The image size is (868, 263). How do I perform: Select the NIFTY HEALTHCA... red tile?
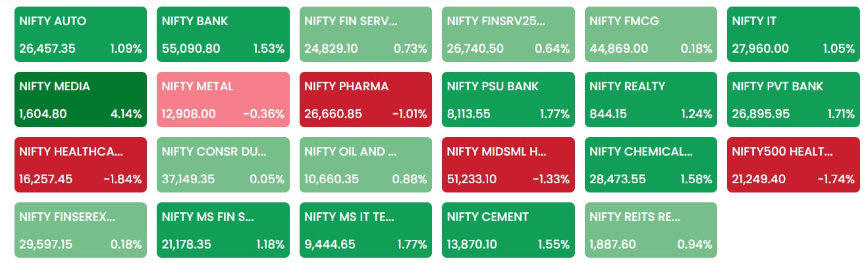[x=80, y=165]
